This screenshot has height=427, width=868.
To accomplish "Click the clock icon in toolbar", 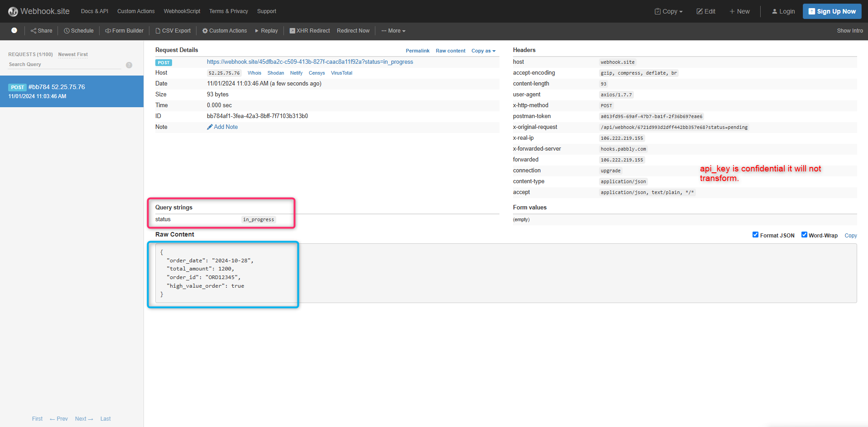I will coord(14,31).
